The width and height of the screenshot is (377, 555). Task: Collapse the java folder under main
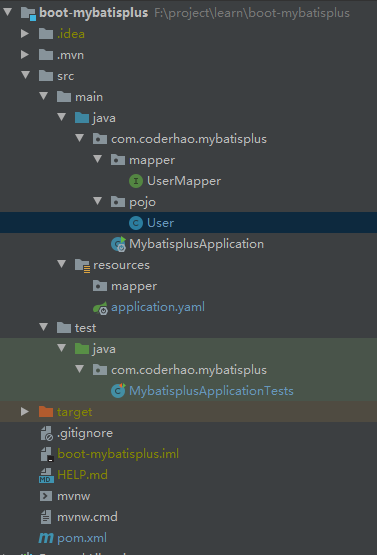click(62, 117)
